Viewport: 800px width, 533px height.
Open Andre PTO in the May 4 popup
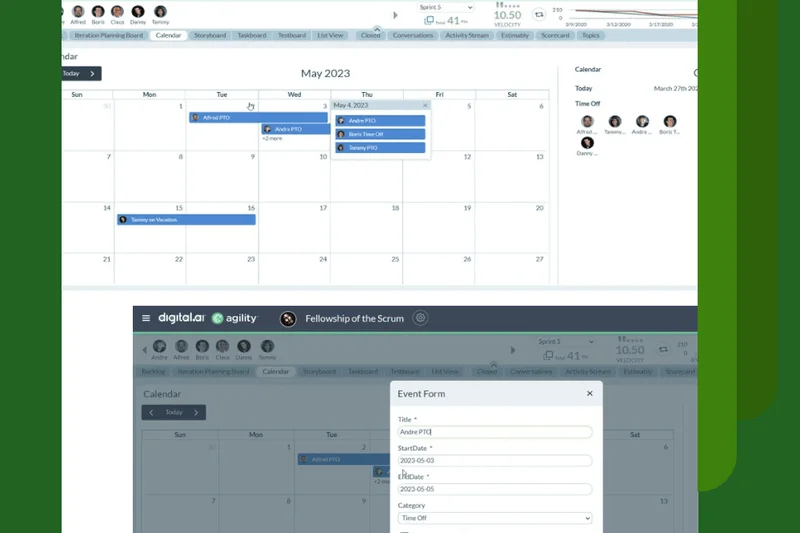pyautogui.click(x=380, y=121)
